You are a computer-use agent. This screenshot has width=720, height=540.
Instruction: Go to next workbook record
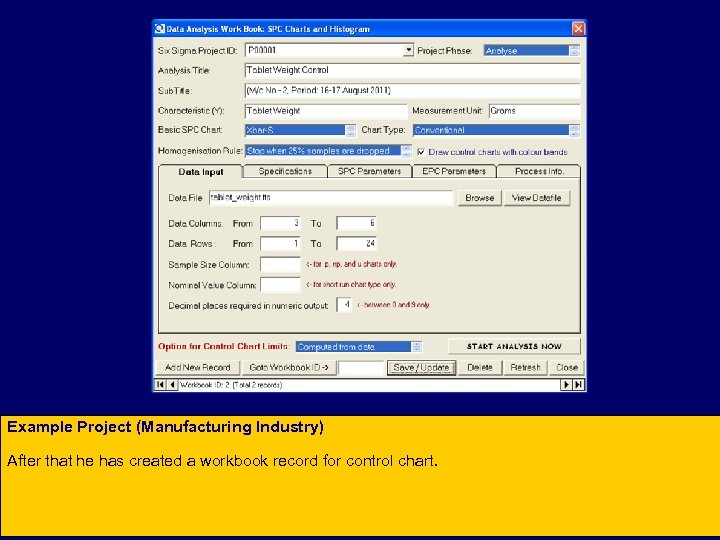[566, 385]
